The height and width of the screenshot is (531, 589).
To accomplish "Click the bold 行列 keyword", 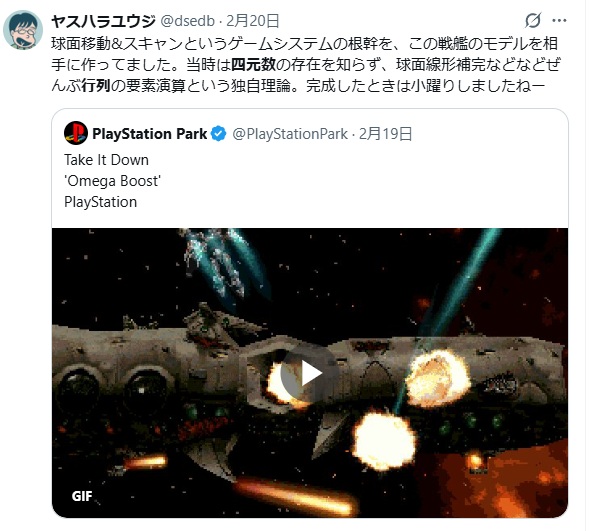I will pyautogui.click(x=96, y=86).
